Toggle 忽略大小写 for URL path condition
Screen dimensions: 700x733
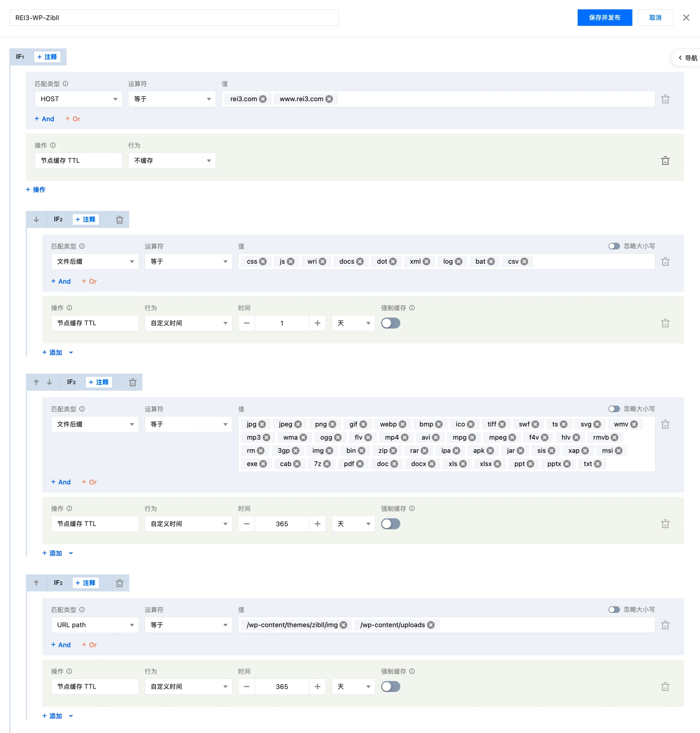pyautogui.click(x=614, y=610)
